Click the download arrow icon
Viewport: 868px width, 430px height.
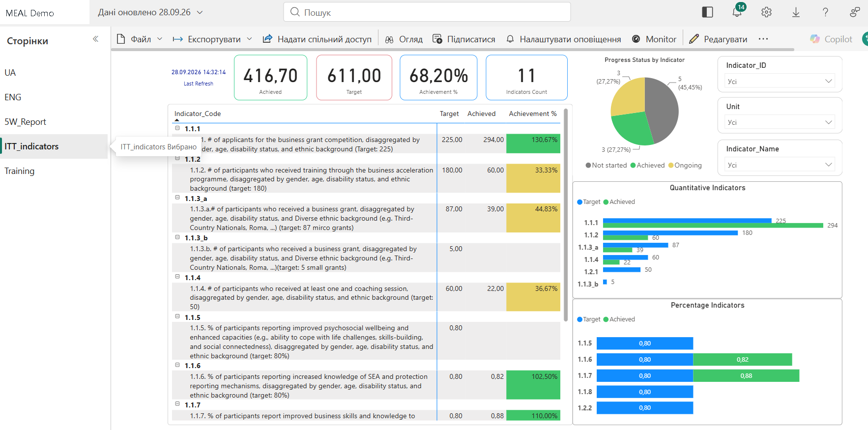point(796,12)
